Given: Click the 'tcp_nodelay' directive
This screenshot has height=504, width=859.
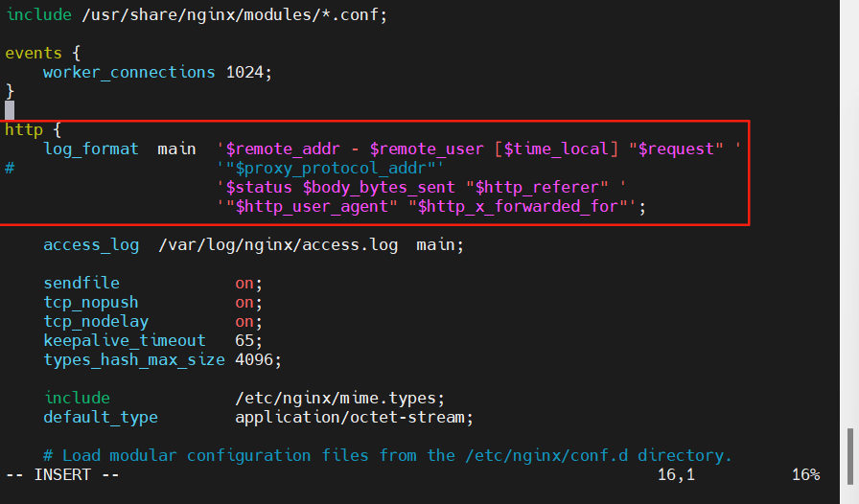Looking at the screenshot, I should pyautogui.click(x=96, y=322).
